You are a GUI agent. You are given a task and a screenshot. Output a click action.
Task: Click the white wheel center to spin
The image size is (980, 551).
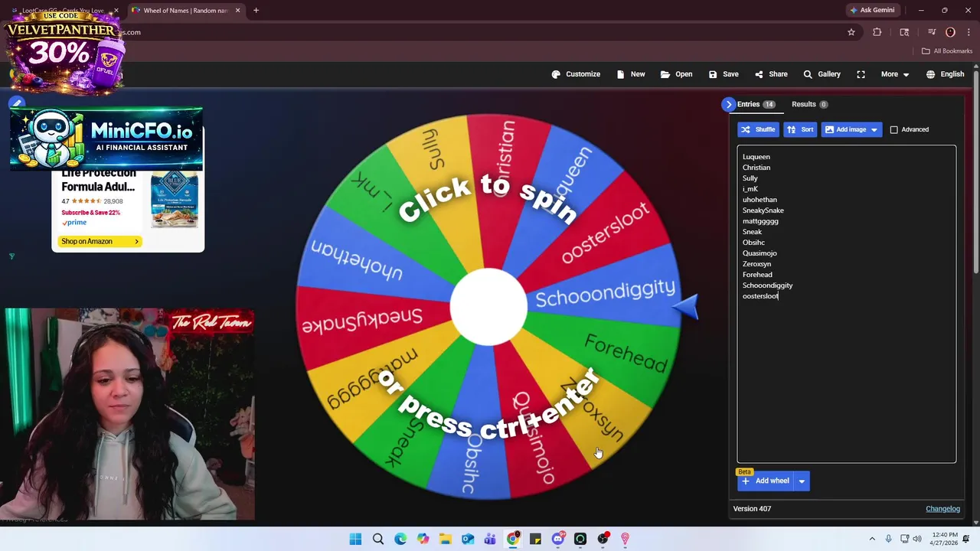(x=488, y=306)
